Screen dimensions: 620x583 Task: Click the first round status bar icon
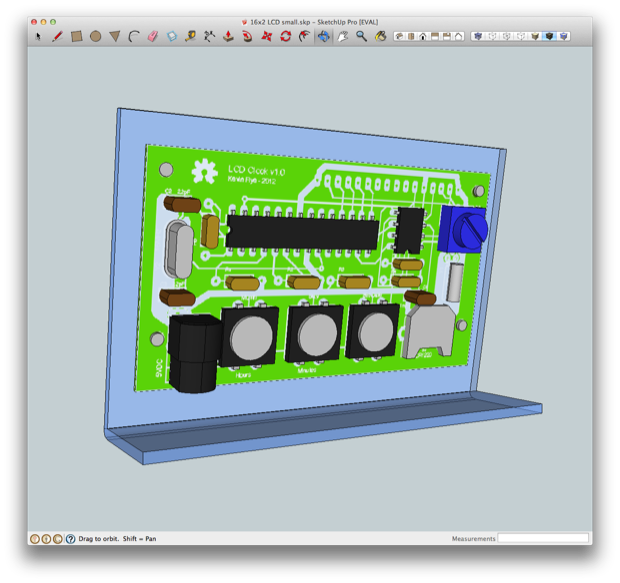(x=35, y=539)
